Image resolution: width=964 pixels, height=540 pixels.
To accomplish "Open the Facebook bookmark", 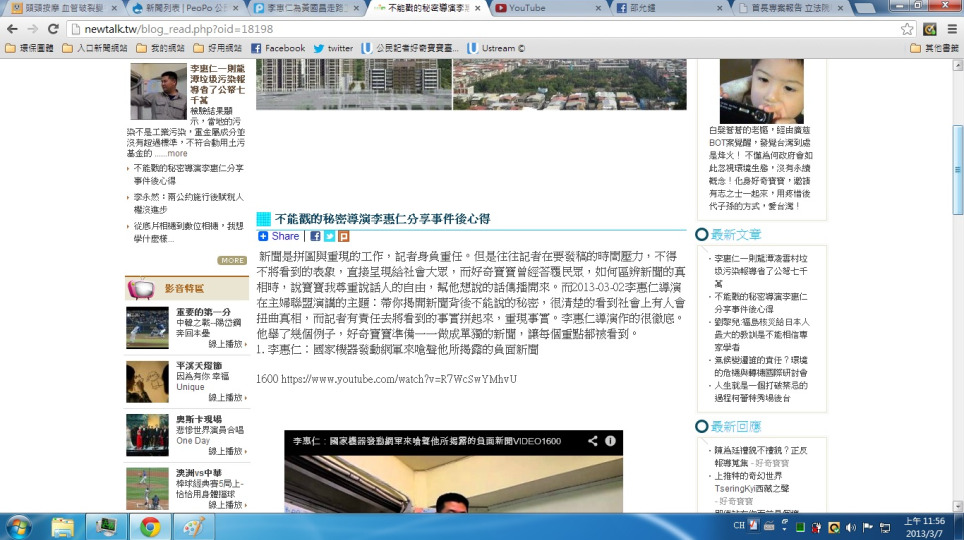I will point(278,48).
